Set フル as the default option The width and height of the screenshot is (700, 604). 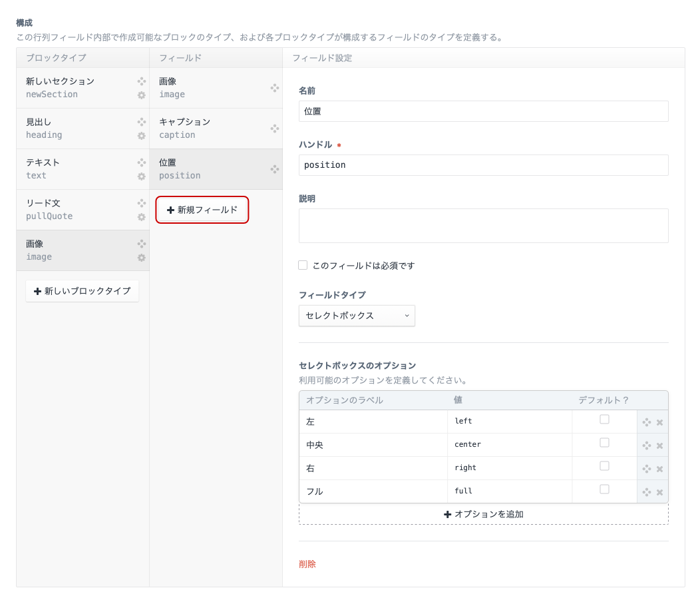[604, 489]
